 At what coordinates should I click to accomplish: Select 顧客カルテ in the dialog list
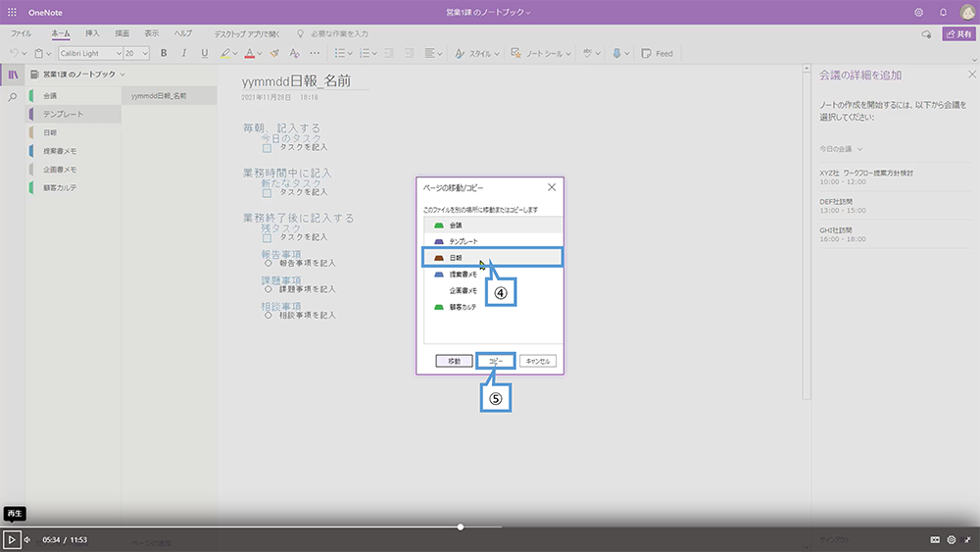pos(493,307)
